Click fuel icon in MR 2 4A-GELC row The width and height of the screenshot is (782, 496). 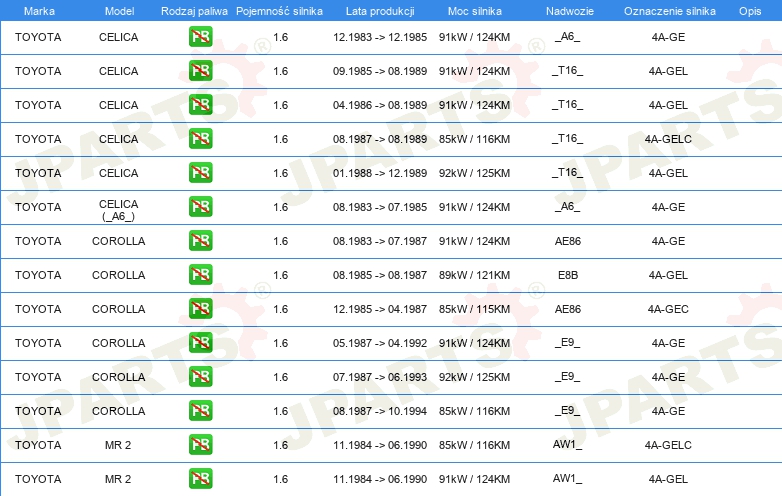(x=200, y=445)
